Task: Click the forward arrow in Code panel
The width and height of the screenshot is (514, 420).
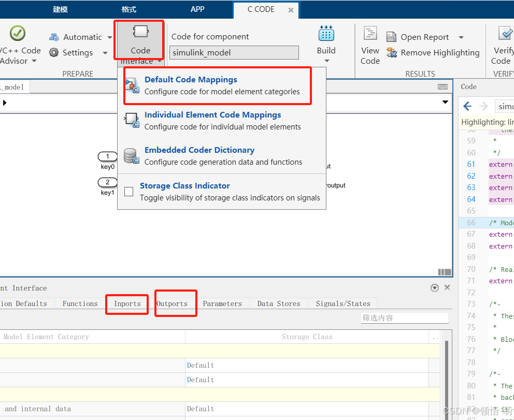Action: pos(483,106)
